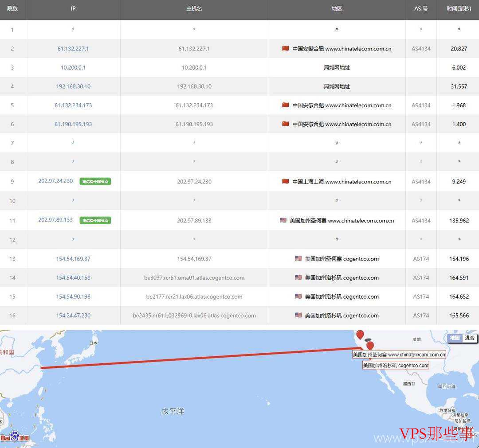
Task: Click the red route line on map
Action: pos(202,358)
